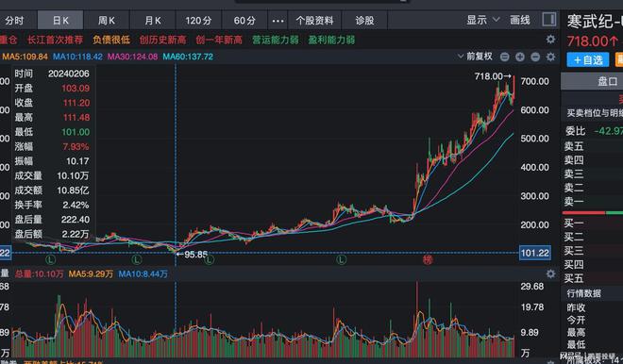Open the 周K weekly chart tab
The image size is (623, 364).
pos(107,20)
